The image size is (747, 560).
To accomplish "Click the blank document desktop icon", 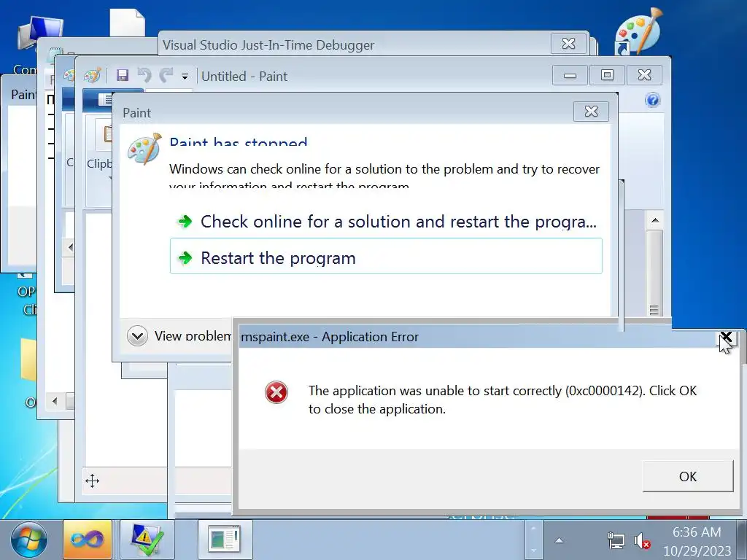I will coord(127,21).
